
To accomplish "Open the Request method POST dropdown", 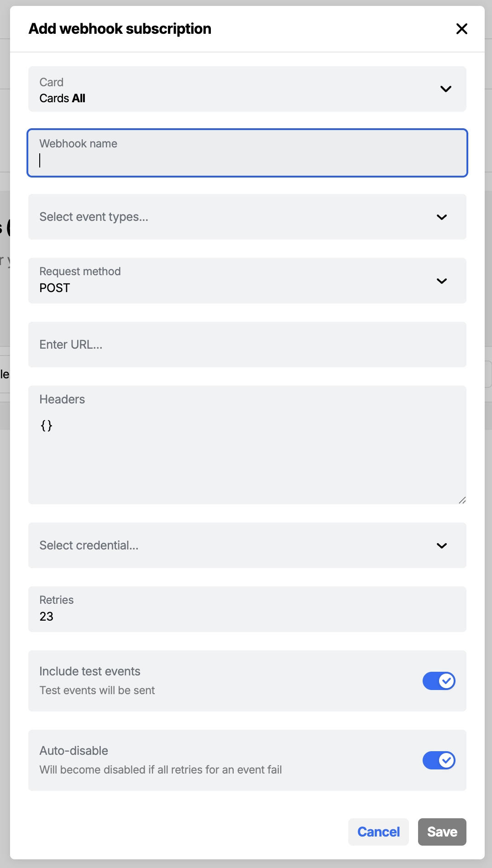I will coord(247,281).
